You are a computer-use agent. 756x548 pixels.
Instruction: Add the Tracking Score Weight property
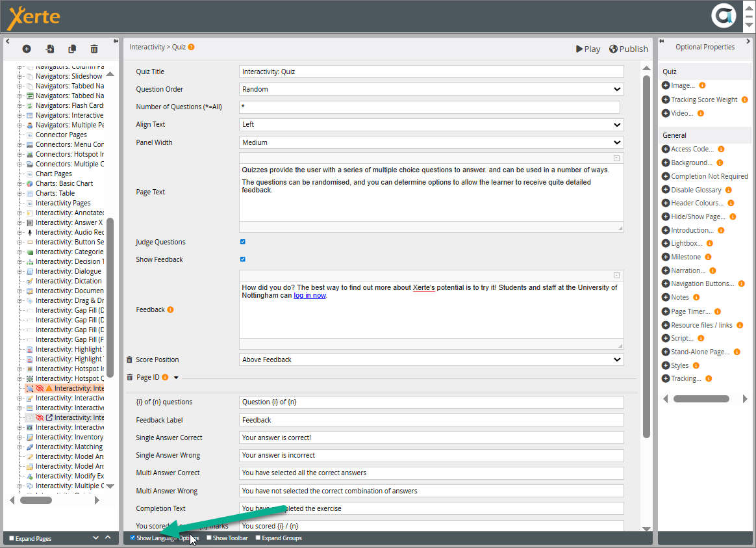666,99
